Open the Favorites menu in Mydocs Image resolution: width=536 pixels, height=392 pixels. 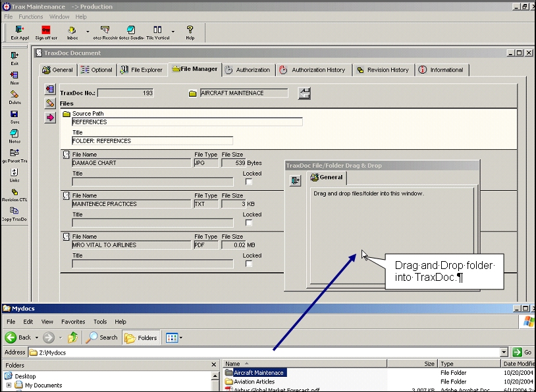(x=73, y=322)
